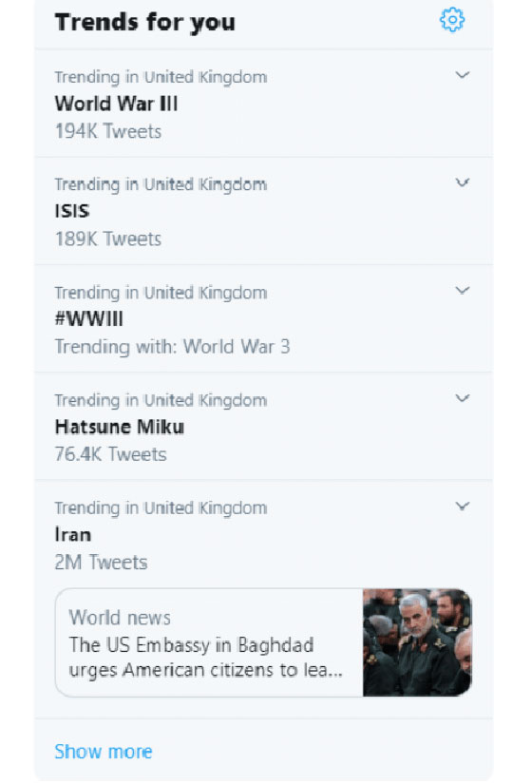Open the US Embassy in Baghdad headline
Screen dimensions: 532x784
pos(205,658)
